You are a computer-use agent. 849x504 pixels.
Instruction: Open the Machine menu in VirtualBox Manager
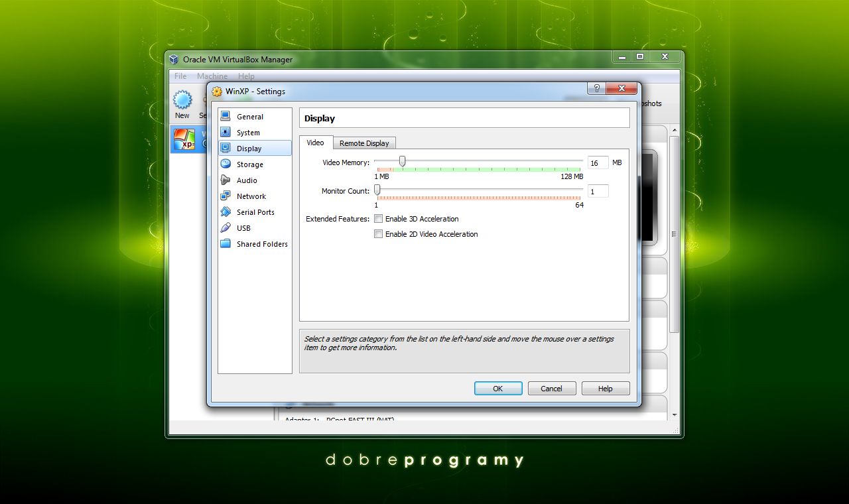click(x=212, y=76)
